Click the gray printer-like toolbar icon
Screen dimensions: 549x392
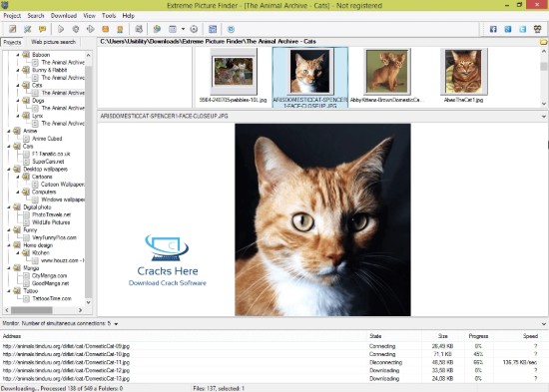coord(139,29)
